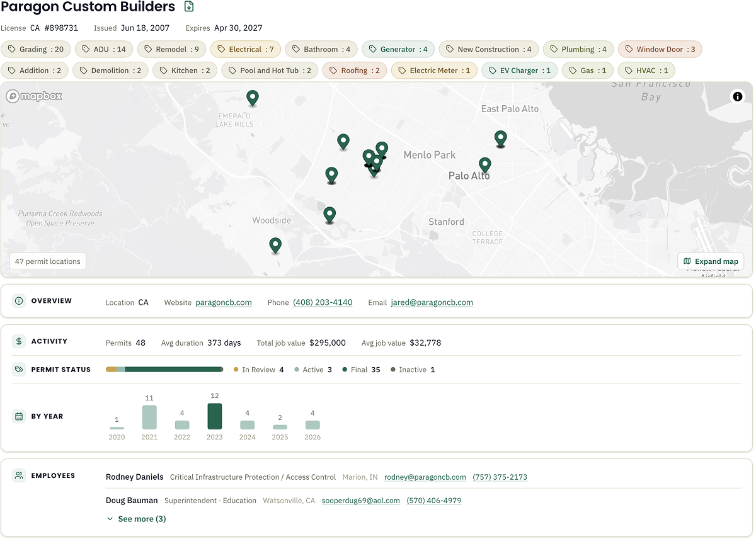Filter by the Gas : 1 tag

[x=588, y=71]
